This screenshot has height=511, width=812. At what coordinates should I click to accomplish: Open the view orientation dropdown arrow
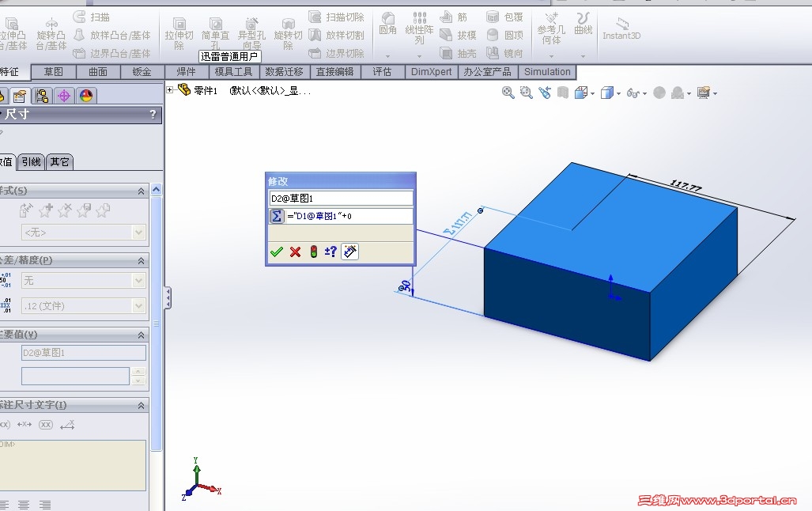592,94
